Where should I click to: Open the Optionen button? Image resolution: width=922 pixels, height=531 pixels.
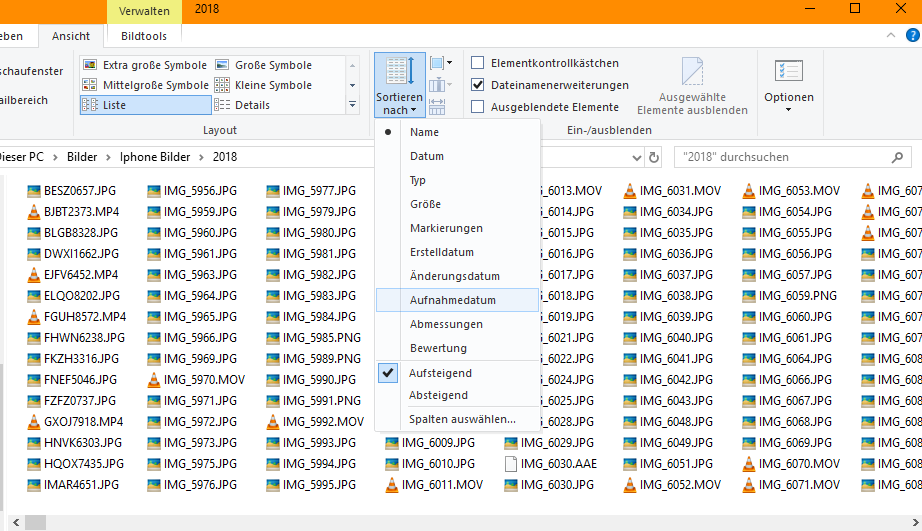[789, 86]
